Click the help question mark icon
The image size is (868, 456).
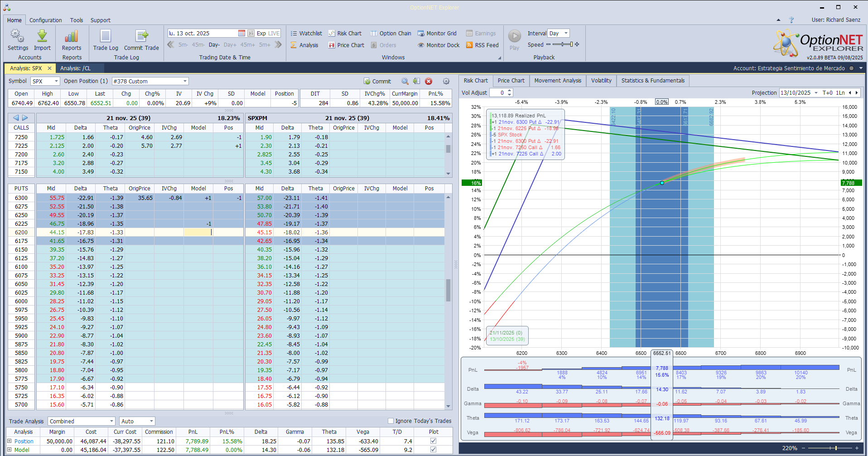(791, 20)
